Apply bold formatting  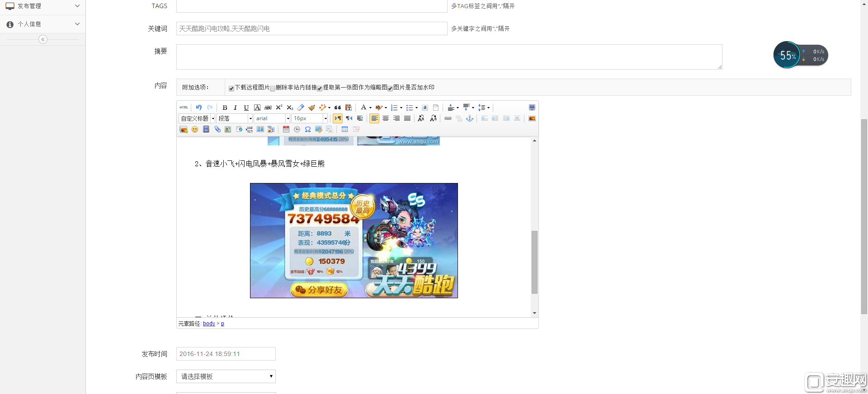point(225,108)
